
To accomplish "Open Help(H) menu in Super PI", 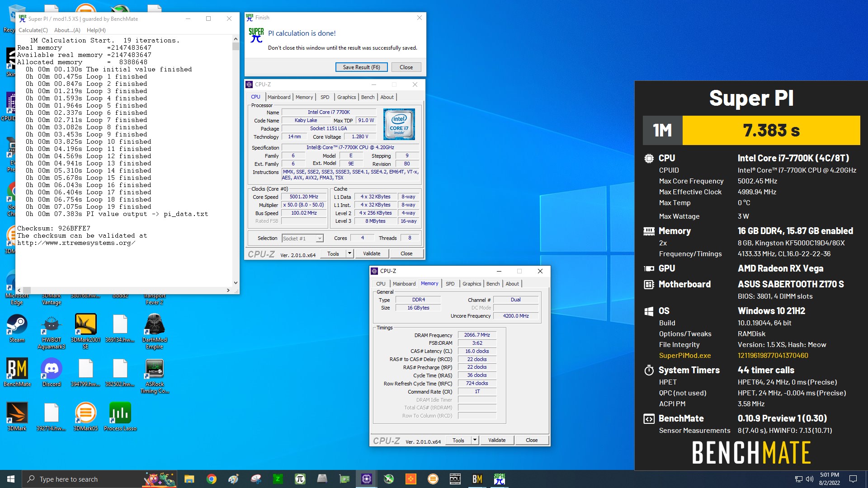I will [x=96, y=30].
